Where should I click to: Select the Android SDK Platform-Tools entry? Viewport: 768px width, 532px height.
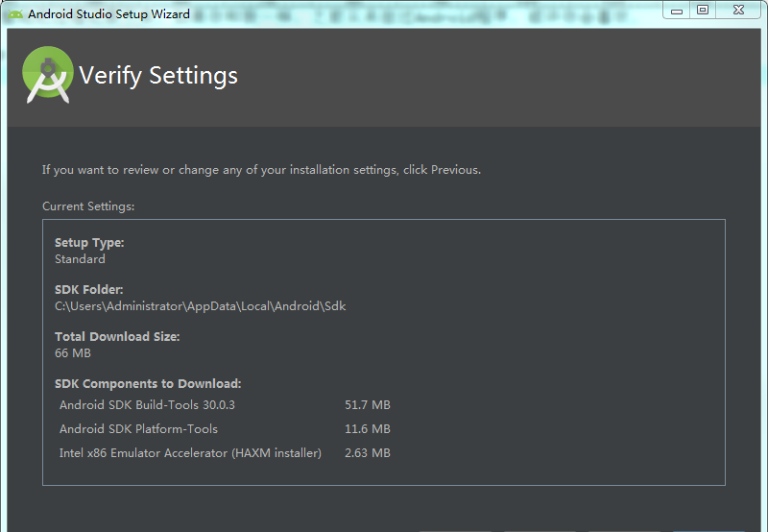click(x=138, y=429)
